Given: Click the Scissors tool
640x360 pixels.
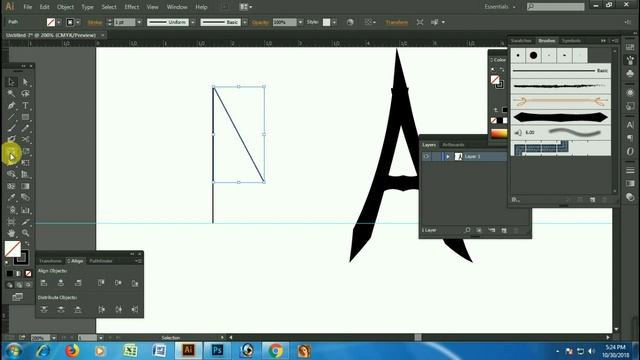Looking at the screenshot, I should pos(25,140).
